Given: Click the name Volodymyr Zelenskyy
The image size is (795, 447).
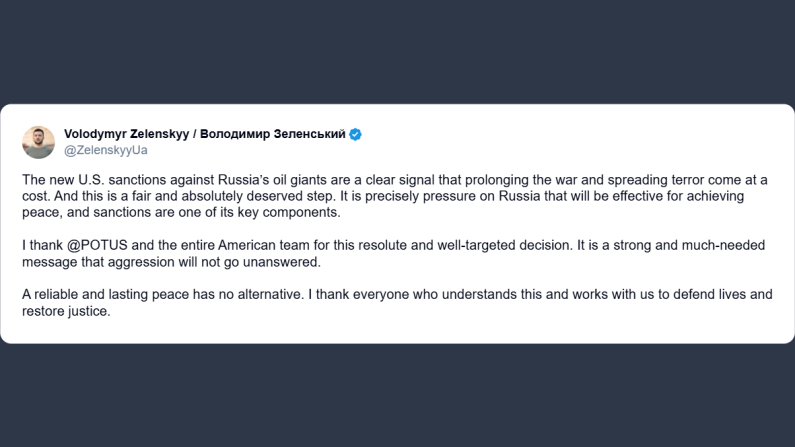Looking at the screenshot, I should [x=126, y=134].
